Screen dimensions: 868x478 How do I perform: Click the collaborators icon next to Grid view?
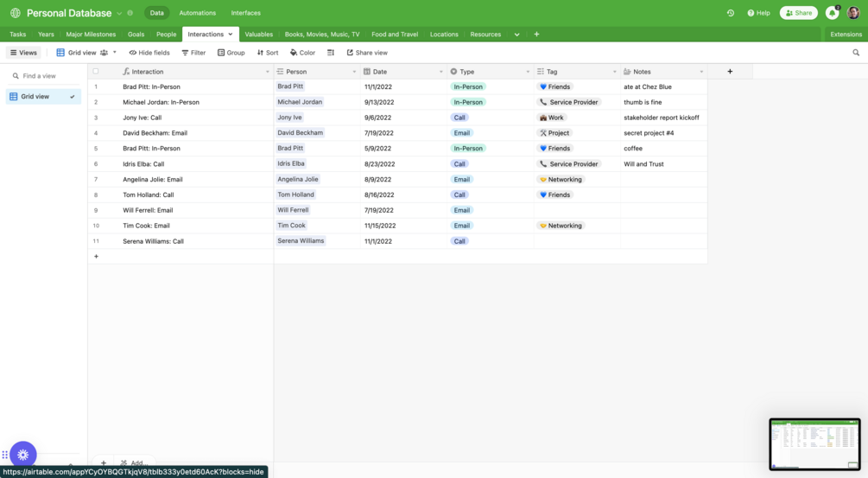coord(104,53)
